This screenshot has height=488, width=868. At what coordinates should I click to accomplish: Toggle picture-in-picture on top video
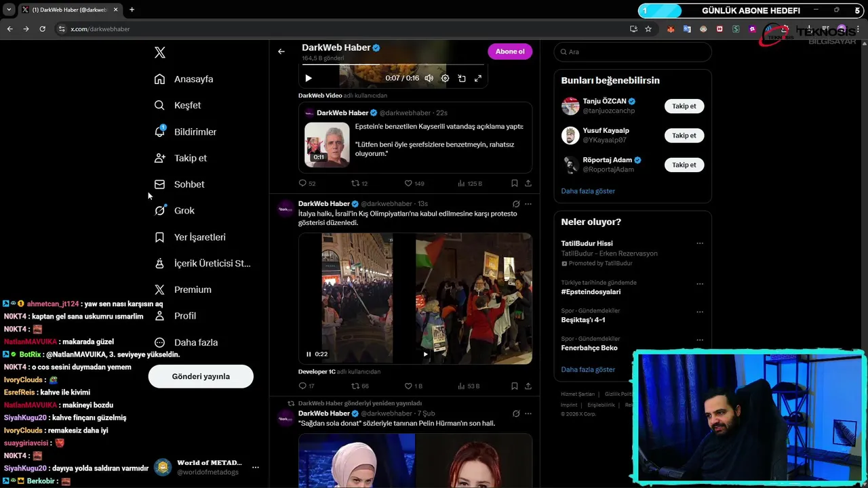(x=462, y=78)
